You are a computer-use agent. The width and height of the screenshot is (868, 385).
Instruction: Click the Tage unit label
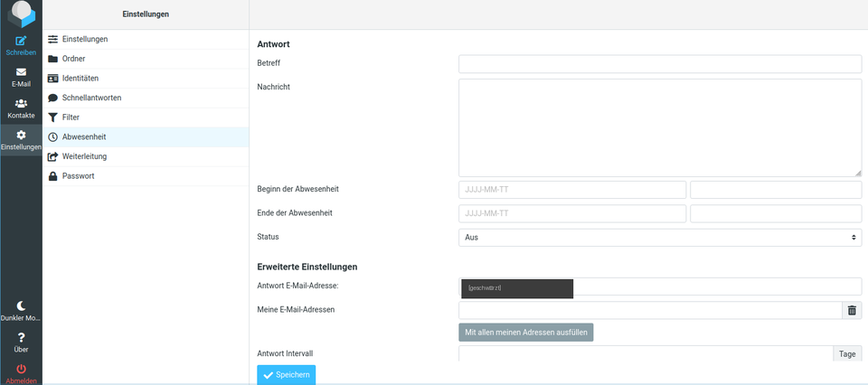pyautogui.click(x=847, y=354)
